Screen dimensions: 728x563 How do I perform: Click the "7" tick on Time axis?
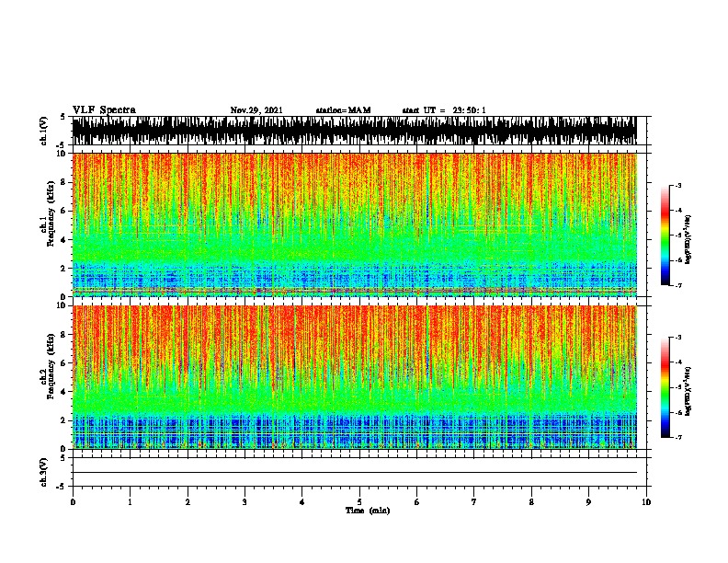tap(474, 502)
